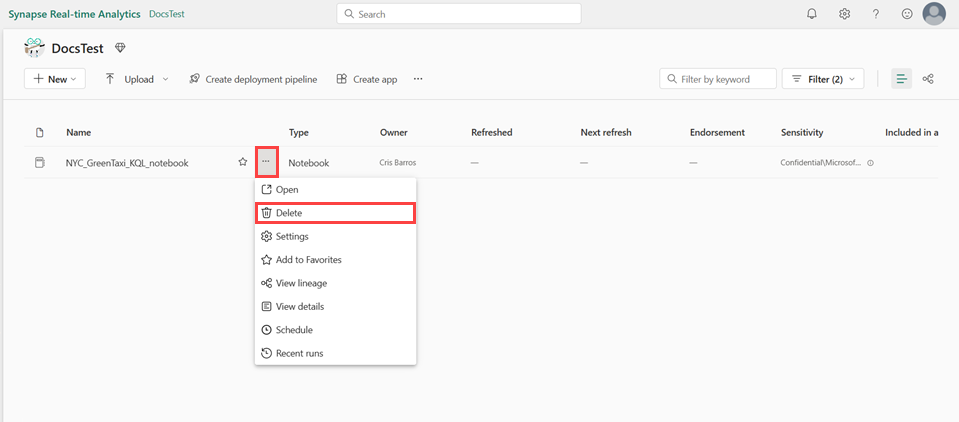
Task: Expand the New dropdown button
Action: [x=55, y=79]
